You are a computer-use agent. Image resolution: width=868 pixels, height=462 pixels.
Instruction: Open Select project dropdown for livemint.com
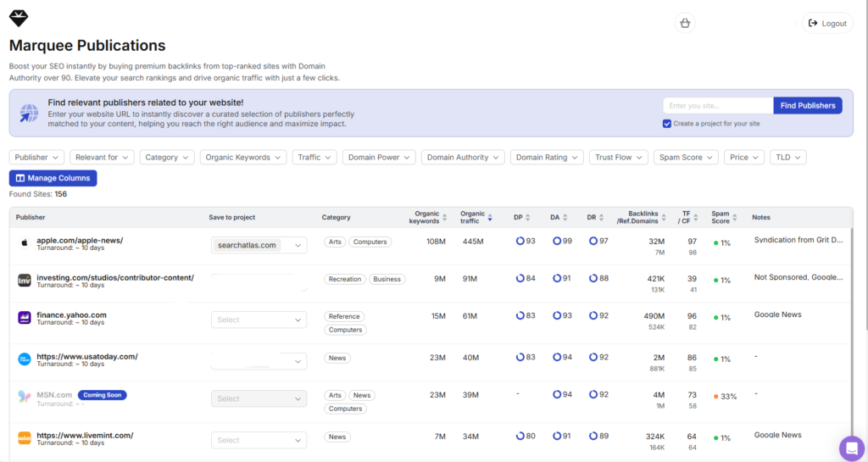pos(259,441)
